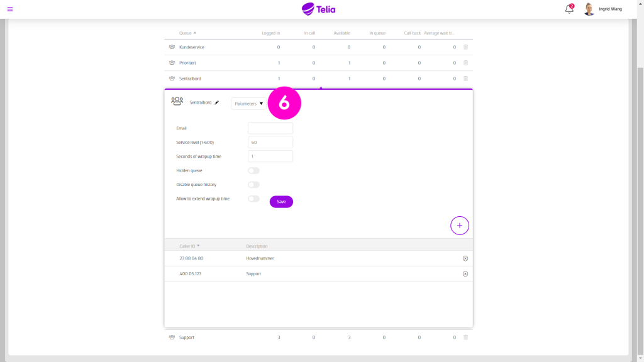Open the notifications bell
Screen dimensions: 644x362
[568, 9]
